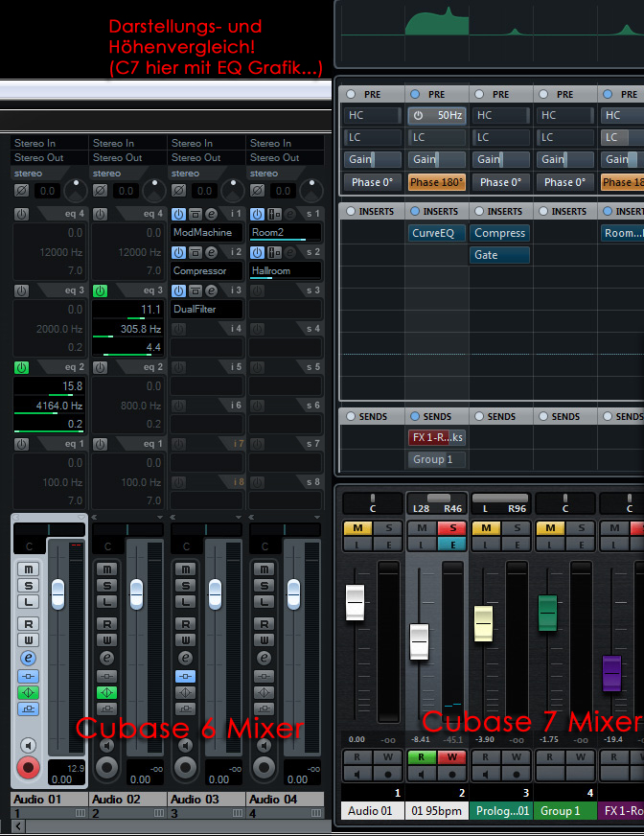Toggle power for DualFilter insert i3
This screenshot has width=644, height=836.
click(x=178, y=290)
